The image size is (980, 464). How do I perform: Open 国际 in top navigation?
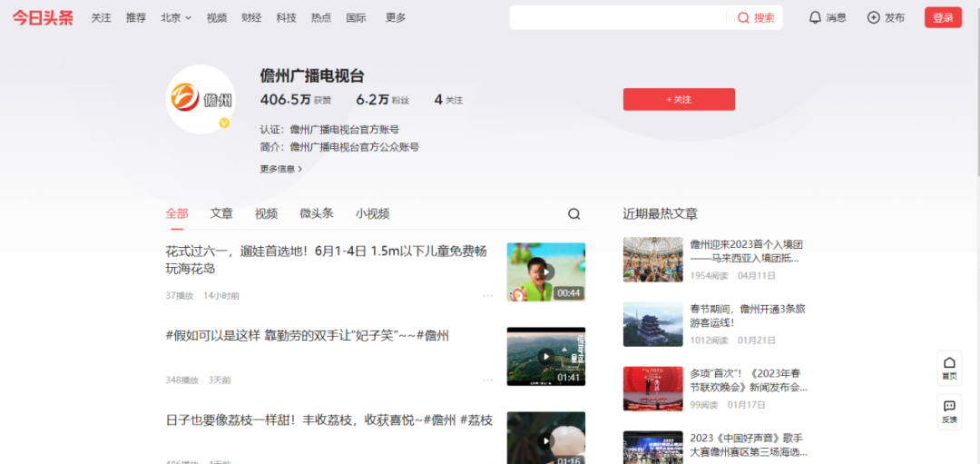coord(357,17)
